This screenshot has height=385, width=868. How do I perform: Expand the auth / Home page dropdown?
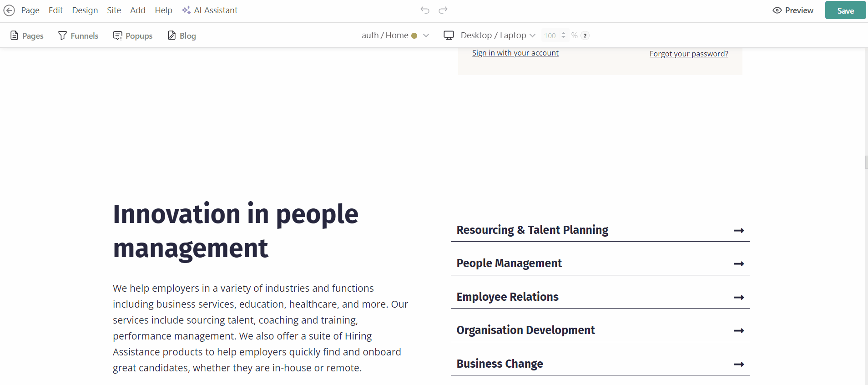click(426, 35)
